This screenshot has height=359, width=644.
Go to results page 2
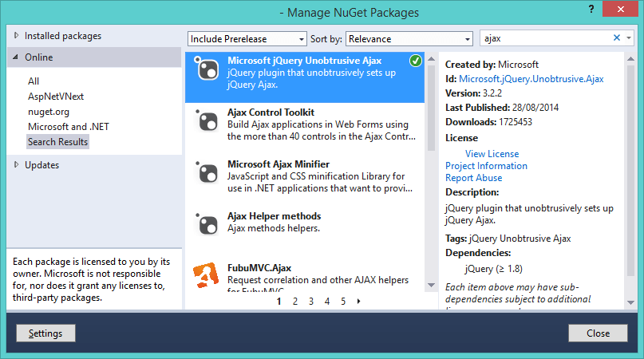[x=295, y=302]
